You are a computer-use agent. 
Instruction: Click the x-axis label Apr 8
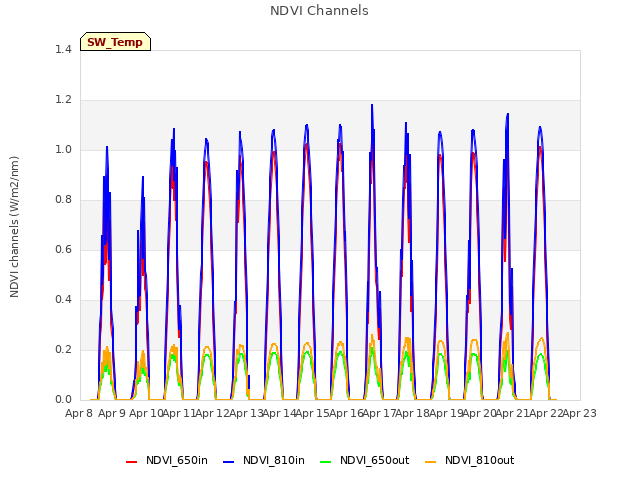click(x=79, y=413)
